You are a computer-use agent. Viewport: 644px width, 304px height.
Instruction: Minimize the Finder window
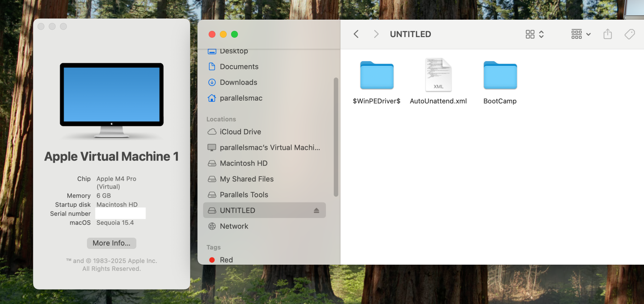pos(223,34)
